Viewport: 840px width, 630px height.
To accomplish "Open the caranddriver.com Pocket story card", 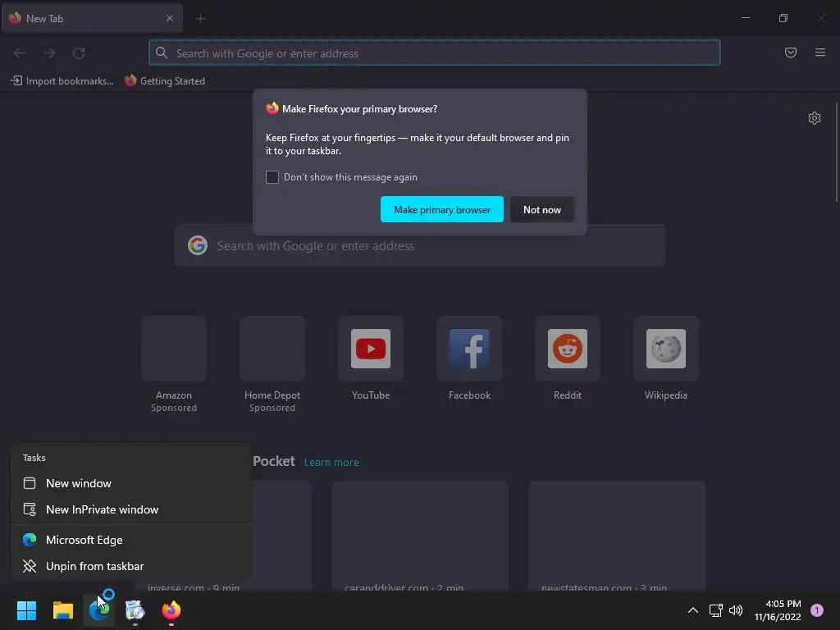I will pos(420,536).
